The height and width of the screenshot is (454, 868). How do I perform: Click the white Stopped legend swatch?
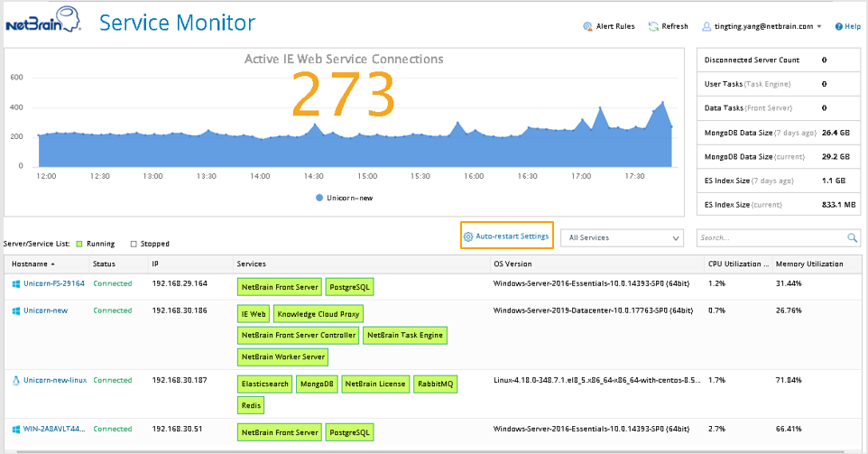click(x=134, y=244)
